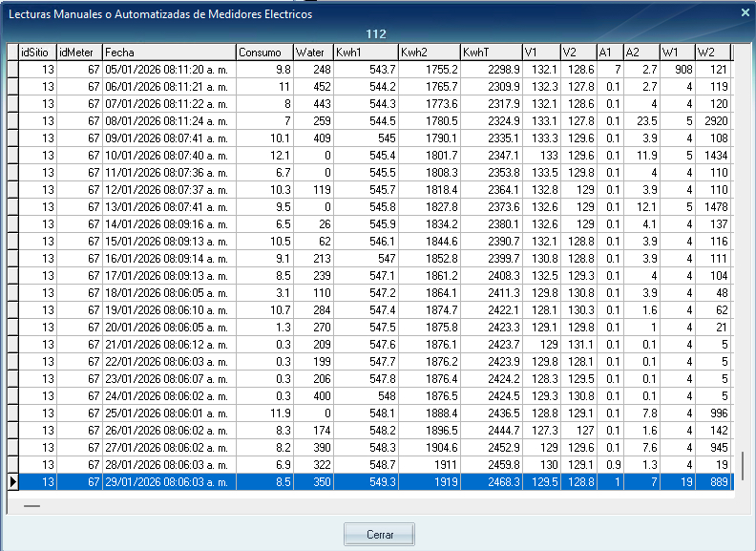
Task: Click the Fecha cell 20/01/2026 08:06:05
Action: point(168,328)
